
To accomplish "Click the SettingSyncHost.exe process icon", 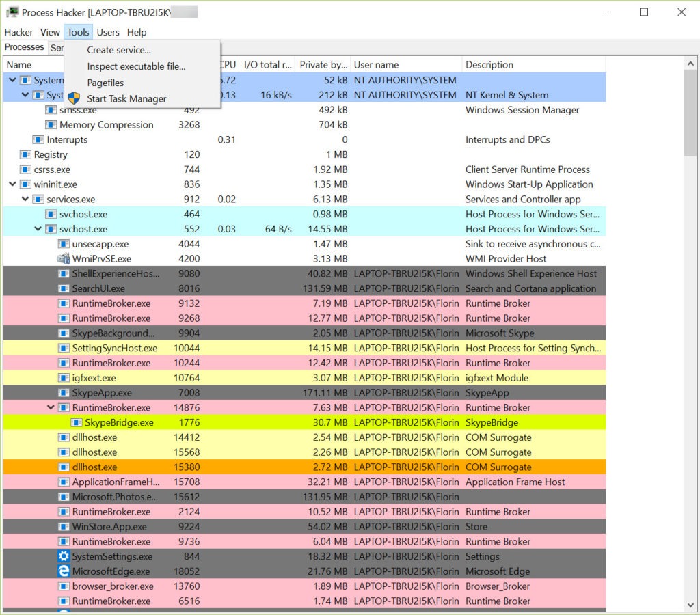I will 64,348.
